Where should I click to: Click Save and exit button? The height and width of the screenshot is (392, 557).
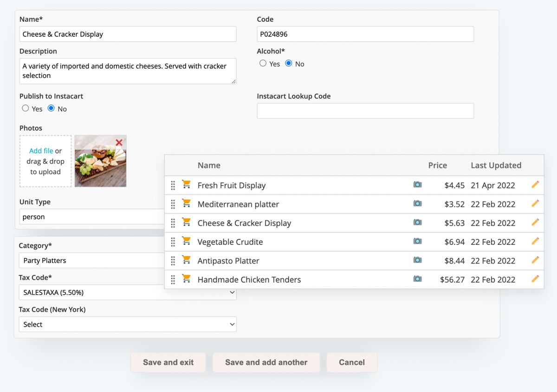pyautogui.click(x=168, y=362)
